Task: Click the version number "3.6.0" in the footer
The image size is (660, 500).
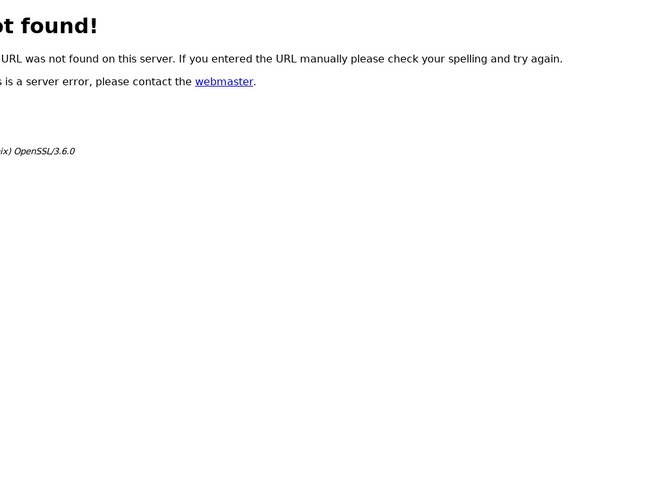Action: click(64, 152)
